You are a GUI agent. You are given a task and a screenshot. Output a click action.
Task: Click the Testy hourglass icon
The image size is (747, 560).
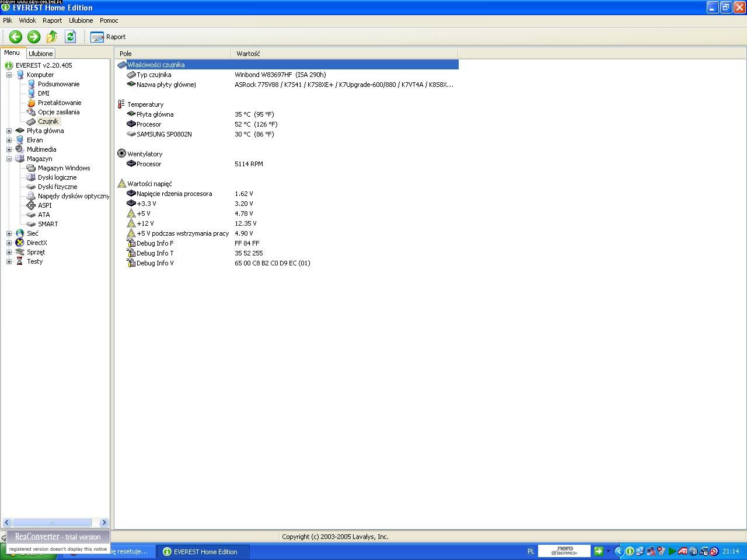pos(20,261)
